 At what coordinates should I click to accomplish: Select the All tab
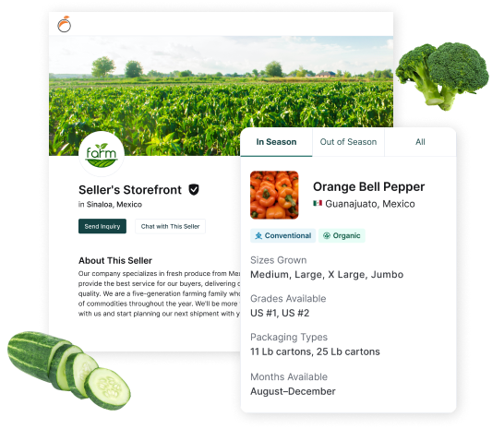pyautogui.click(x=420, y=142)
